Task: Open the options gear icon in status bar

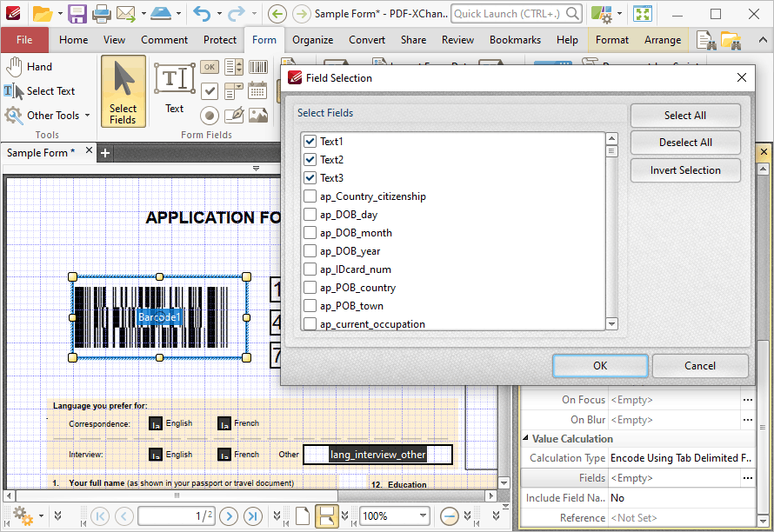Action: (x=23, y=516)
